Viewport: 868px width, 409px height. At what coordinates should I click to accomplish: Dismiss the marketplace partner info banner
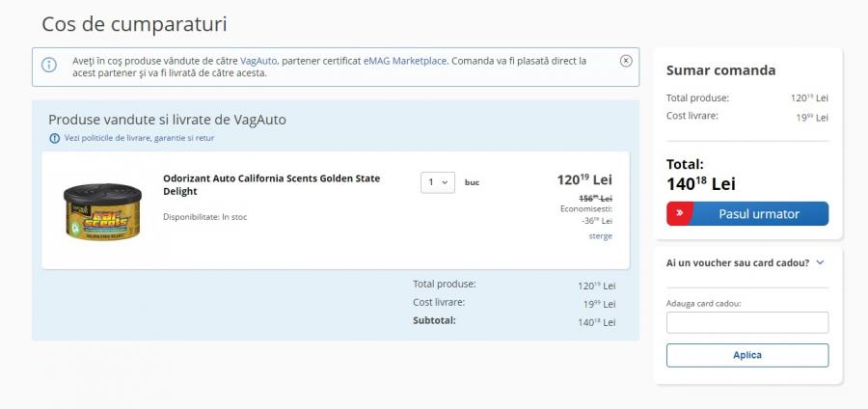pos(626,61)
